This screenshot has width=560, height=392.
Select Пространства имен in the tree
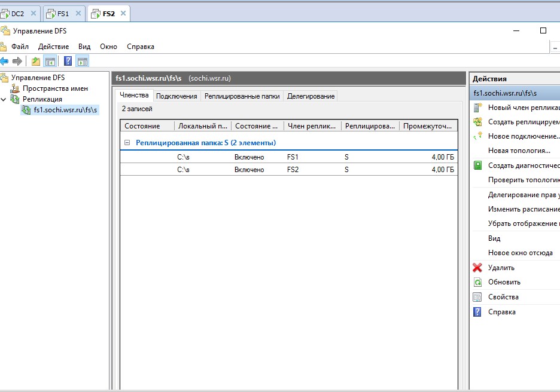(x=56, y=88)
